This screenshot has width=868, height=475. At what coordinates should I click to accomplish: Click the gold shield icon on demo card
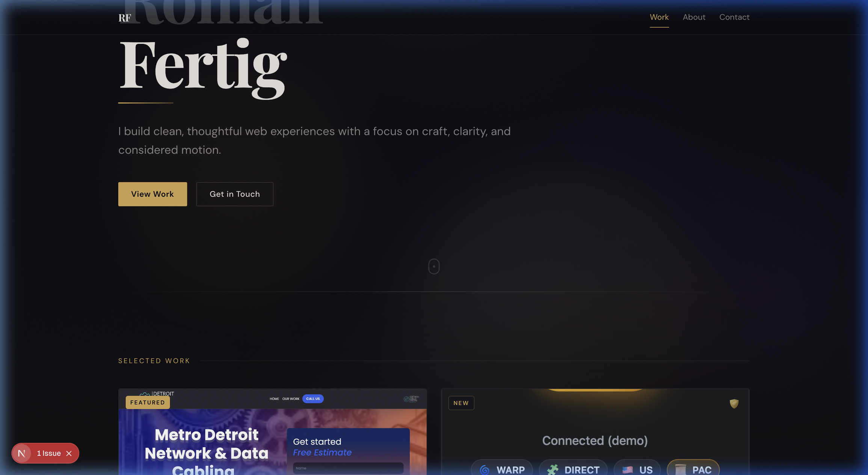[734, 404]
